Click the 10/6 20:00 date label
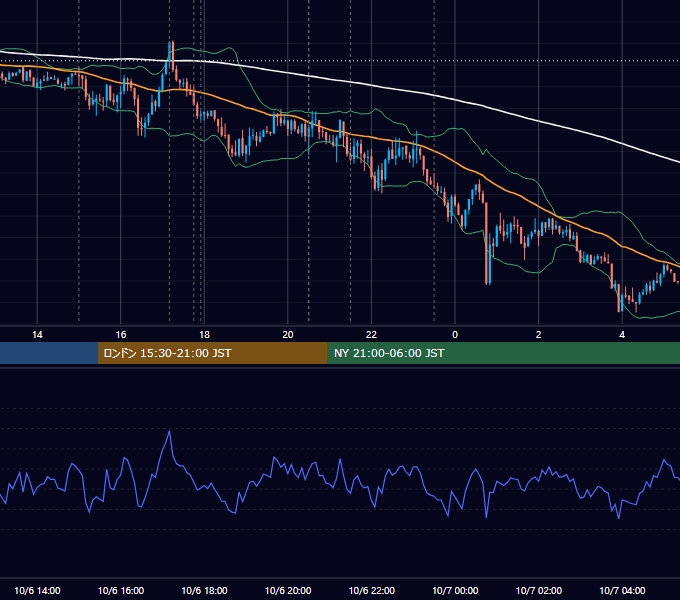This screenshot has height=600, width=680. 288,590
